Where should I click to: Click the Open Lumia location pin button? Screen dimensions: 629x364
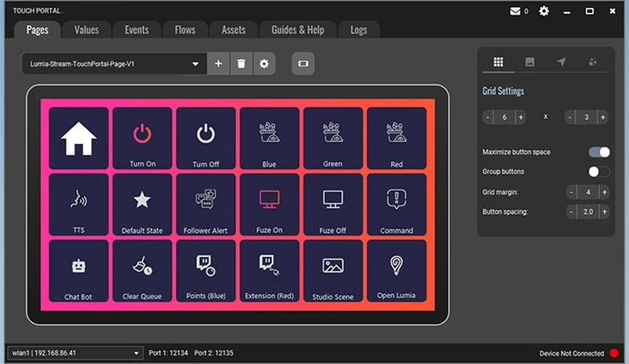pos(396,271)
